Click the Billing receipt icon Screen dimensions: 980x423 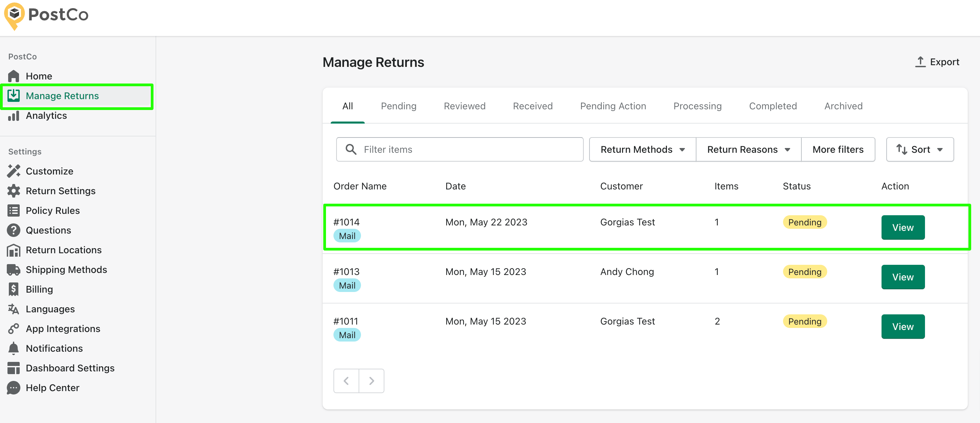tap(13, 290)
